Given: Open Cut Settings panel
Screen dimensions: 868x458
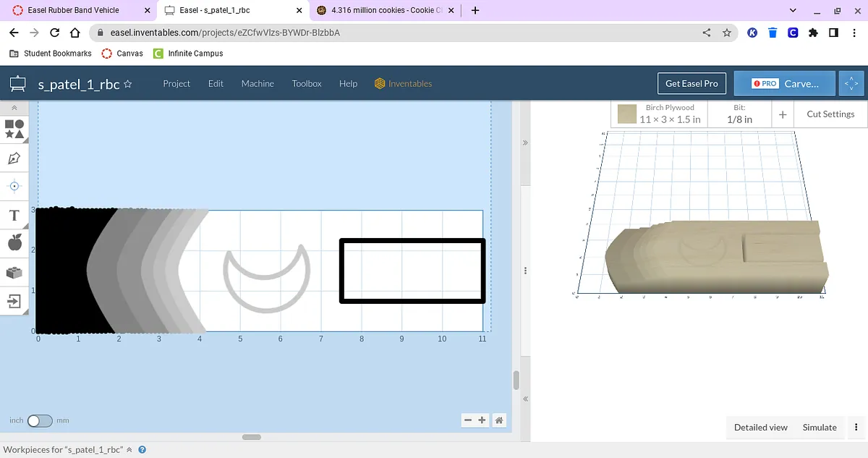Looking at the screenshot, I should point(830,114).
